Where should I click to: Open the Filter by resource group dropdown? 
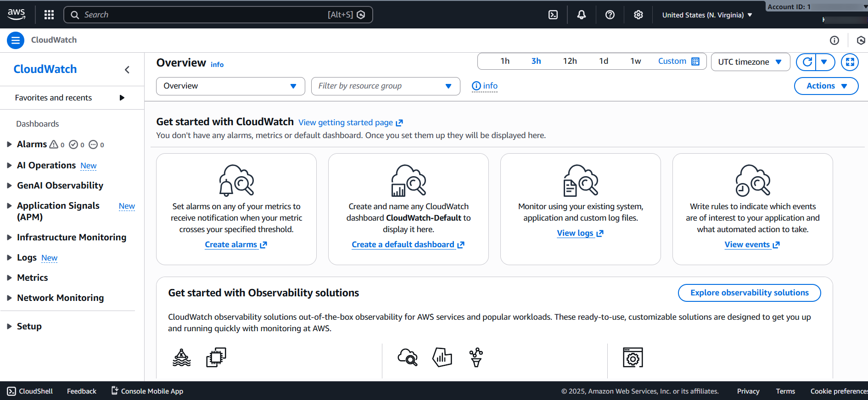point(386,86)
